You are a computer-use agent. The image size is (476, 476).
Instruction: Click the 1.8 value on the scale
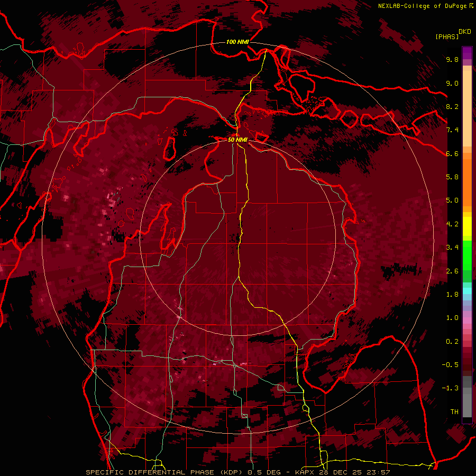point(452,295)
